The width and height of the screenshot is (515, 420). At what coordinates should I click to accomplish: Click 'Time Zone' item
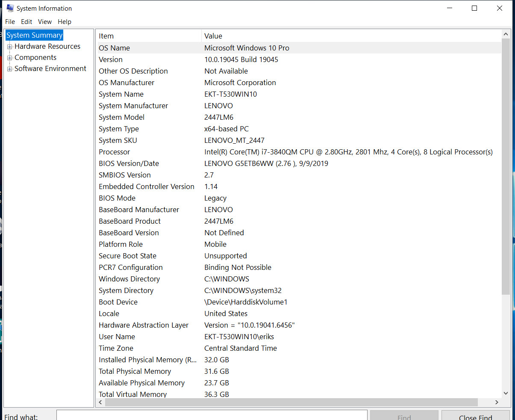[116, 348]
